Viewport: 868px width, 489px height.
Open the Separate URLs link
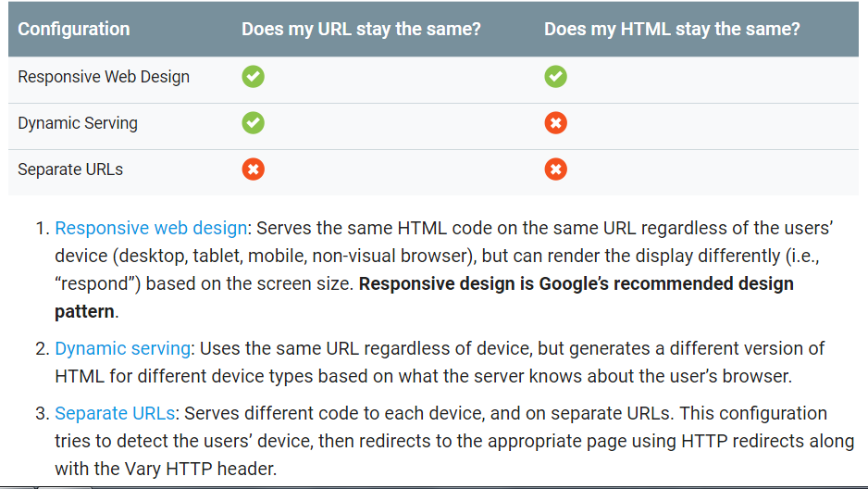tap(115, 413)
